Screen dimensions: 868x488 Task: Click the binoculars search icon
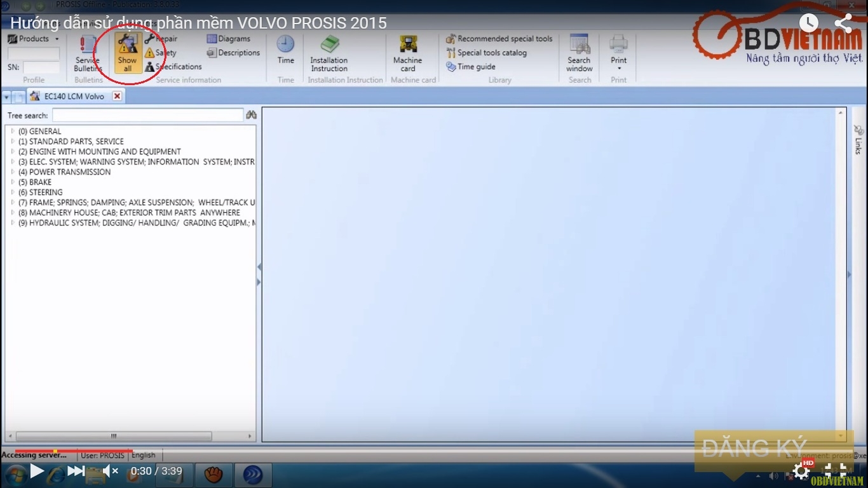[x=251, y=115]
